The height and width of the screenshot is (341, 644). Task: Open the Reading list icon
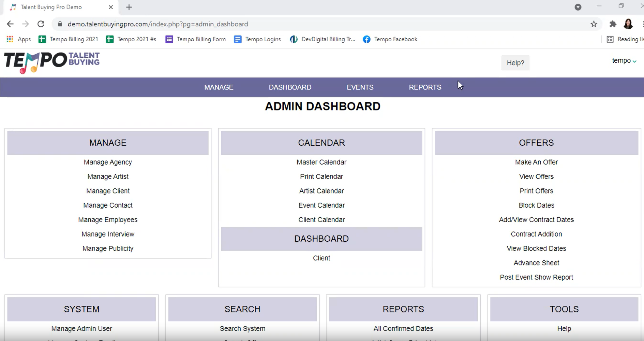(610, 39)
